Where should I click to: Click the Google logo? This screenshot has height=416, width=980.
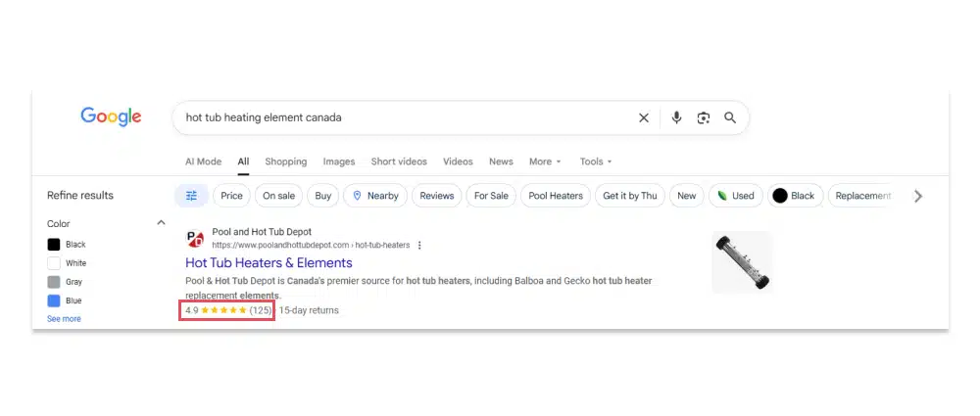111,116
